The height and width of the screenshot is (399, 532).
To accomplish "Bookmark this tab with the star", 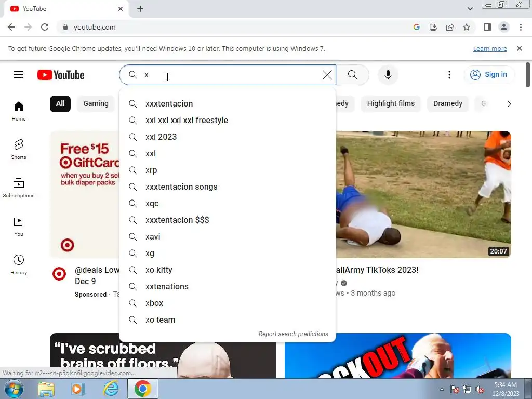I will [x=467, y=27].
